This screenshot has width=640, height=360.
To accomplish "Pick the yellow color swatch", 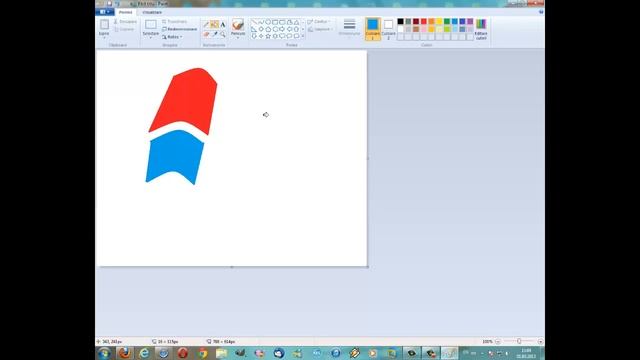I will point(439,22).
